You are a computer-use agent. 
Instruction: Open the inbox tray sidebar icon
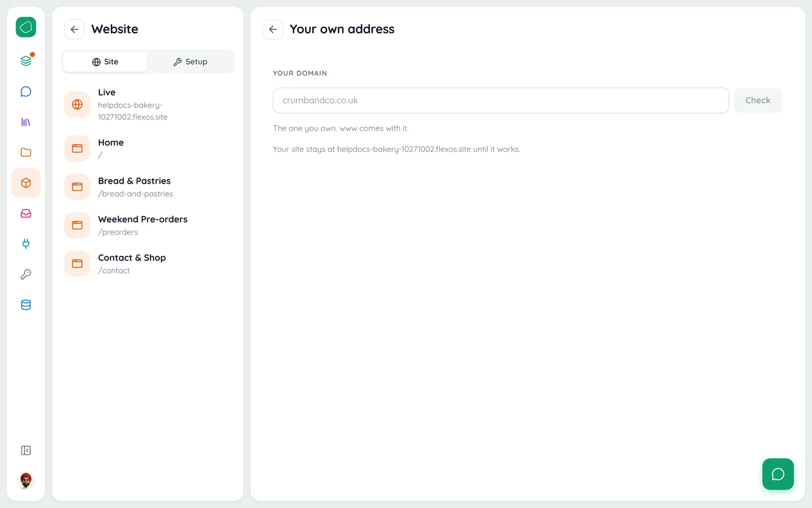click(x=26, y=213)
